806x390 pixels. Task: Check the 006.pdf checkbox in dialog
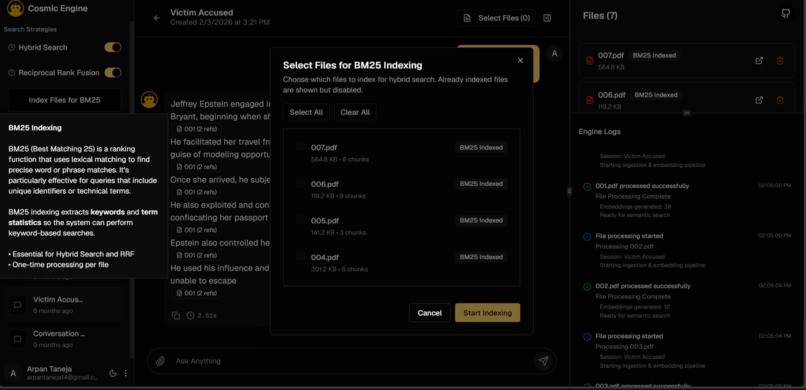[x=300, y=183]
